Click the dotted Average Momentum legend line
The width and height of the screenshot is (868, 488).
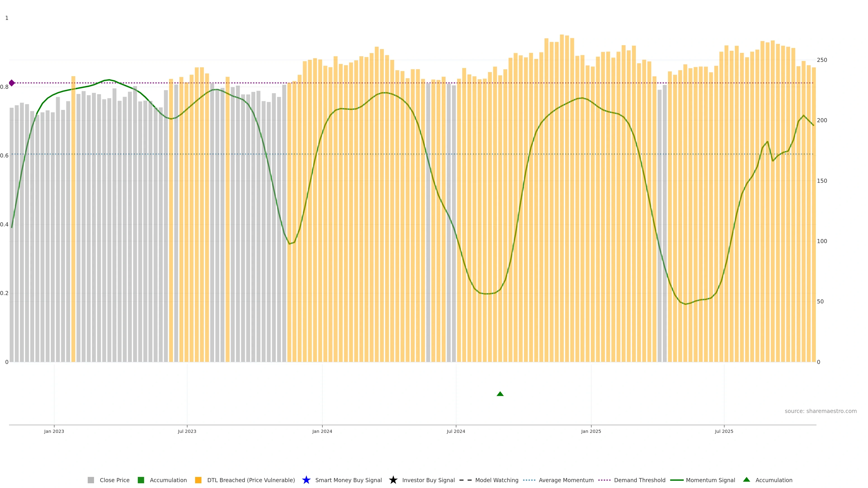click(x=529, y=480)
